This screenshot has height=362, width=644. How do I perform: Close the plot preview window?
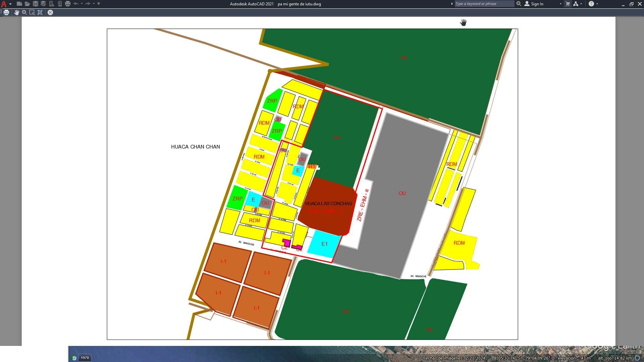tap(50, 12)
